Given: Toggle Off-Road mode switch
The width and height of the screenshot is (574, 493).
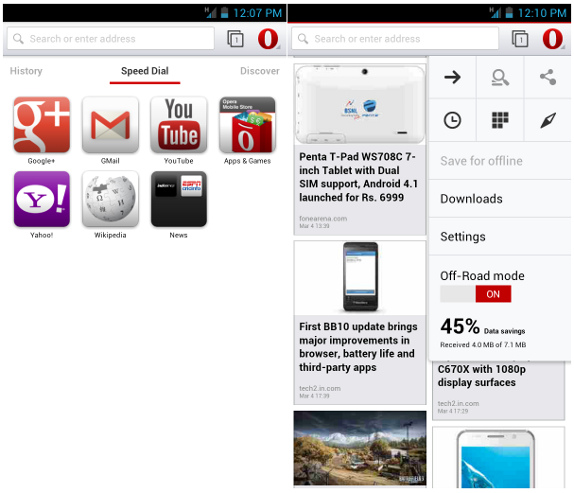Looking at the screenshot, I should pyautogui.click(x=476, y=294).
